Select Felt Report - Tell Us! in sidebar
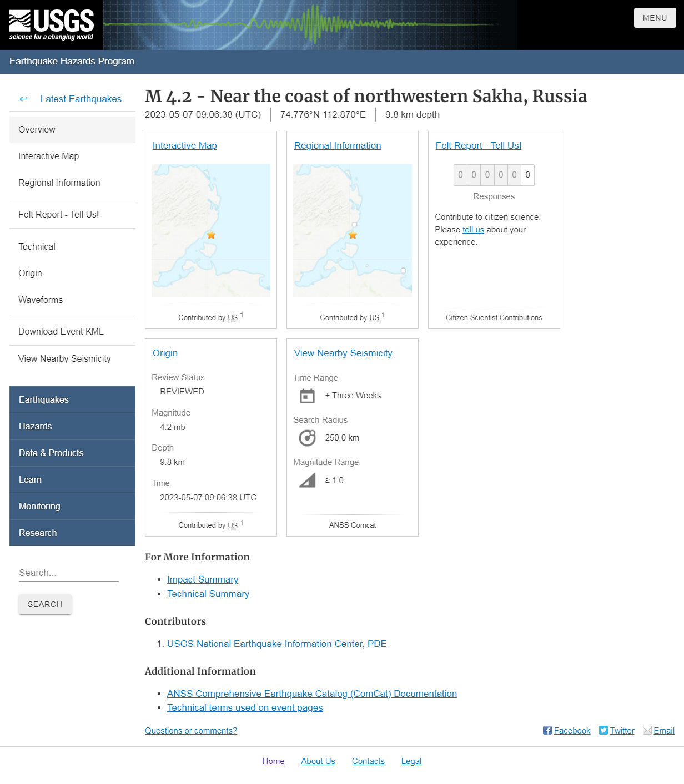Screen dimensions: 684x784 pyautogui.click(x=72, y=214)
